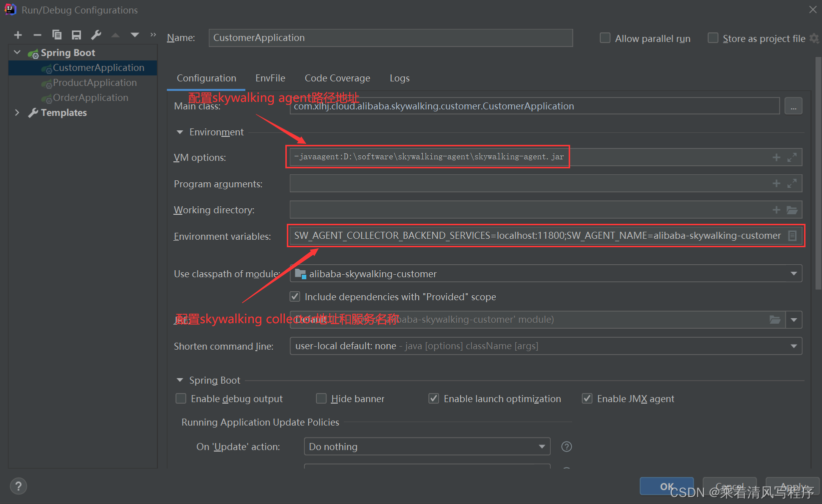822x504 pixels.
Task: Click plus icon in VM options field
Action: pyautogui.click(x=777, y=157)
